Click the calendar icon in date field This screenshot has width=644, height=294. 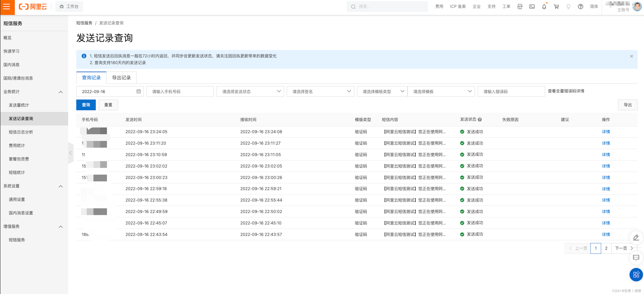click(x=138, y=91)
